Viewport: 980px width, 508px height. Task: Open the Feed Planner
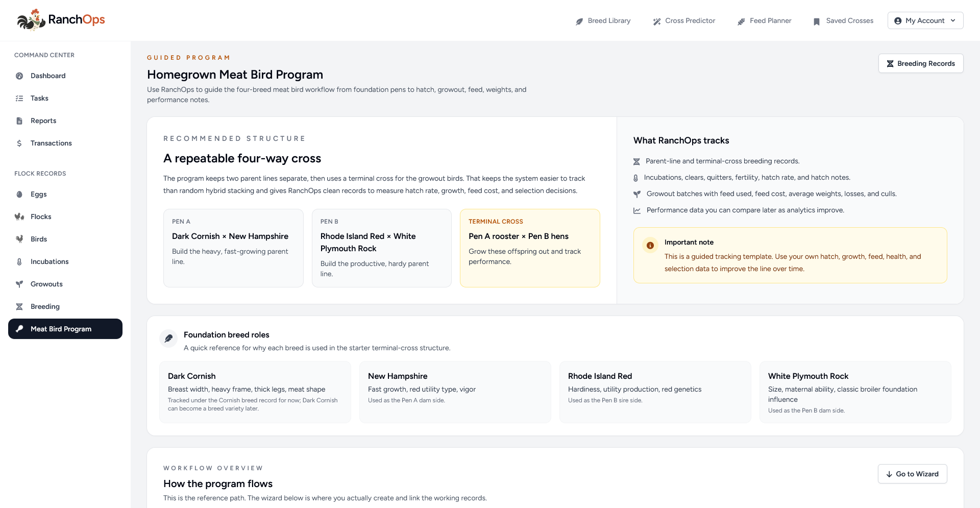[765, 21]
